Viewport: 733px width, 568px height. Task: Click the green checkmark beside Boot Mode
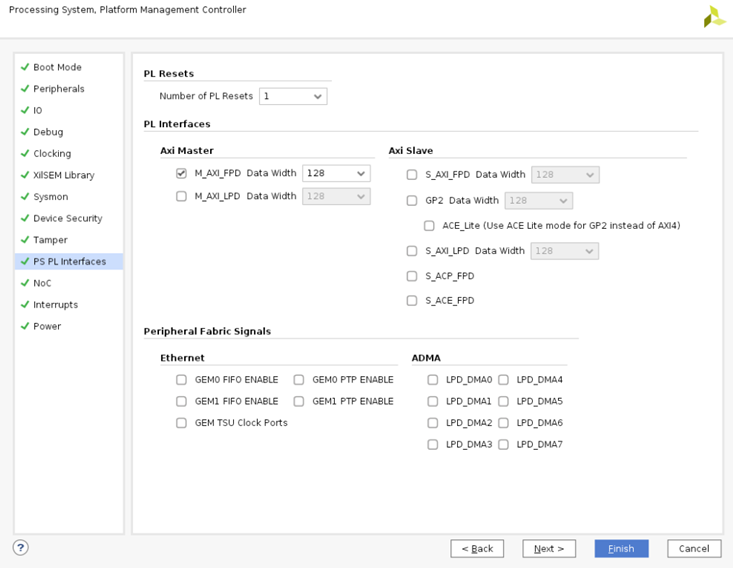[x=25, y=67]
